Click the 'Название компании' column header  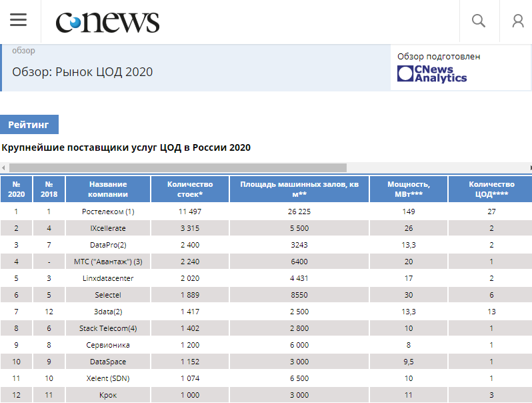(x=107, y=189)
